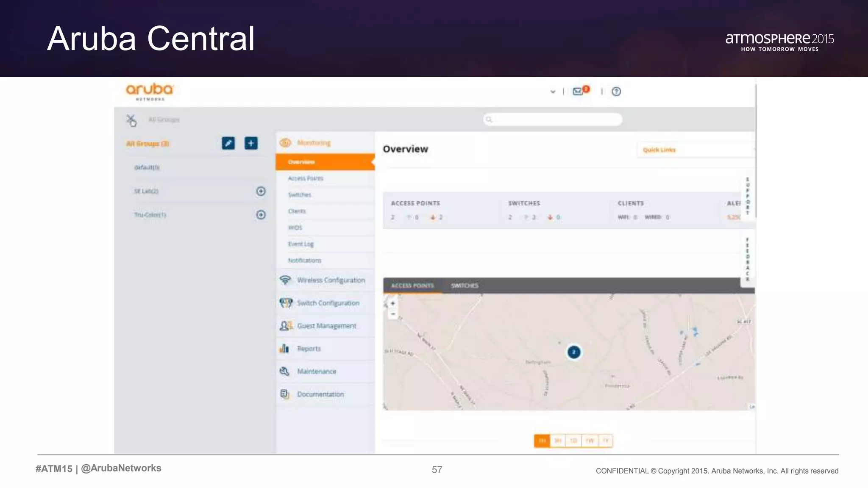
Task: Click the edit groups pencil icon
Action: click(x=228, y=143)
